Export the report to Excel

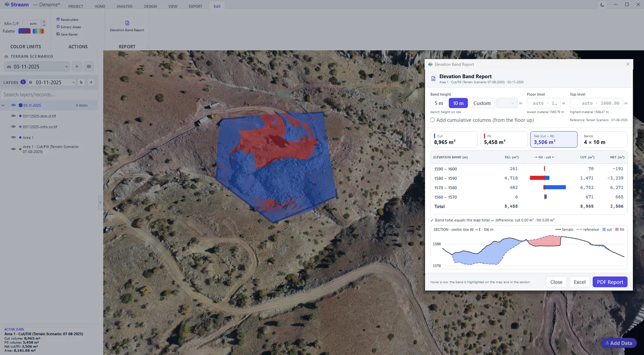point(580,282)
